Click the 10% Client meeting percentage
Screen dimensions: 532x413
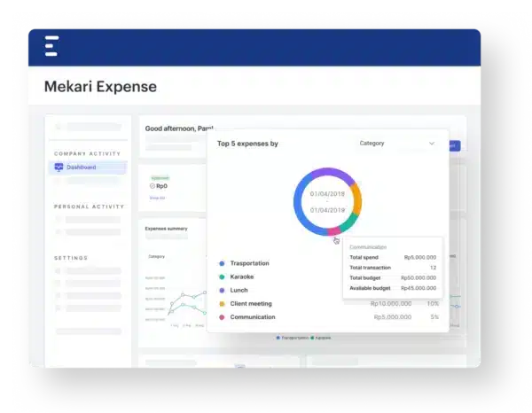pyautogui.click(x=433, y=304)
